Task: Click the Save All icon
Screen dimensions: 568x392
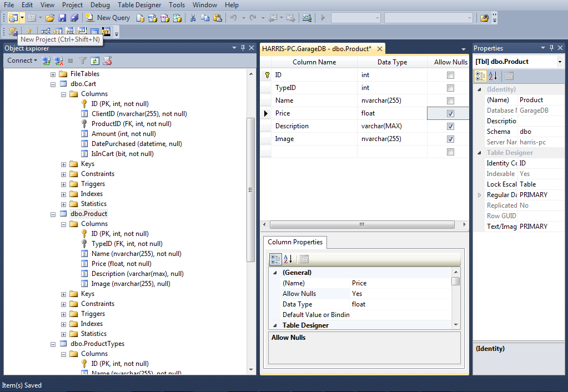Action: pyautogui.click(x=74, y=18)
